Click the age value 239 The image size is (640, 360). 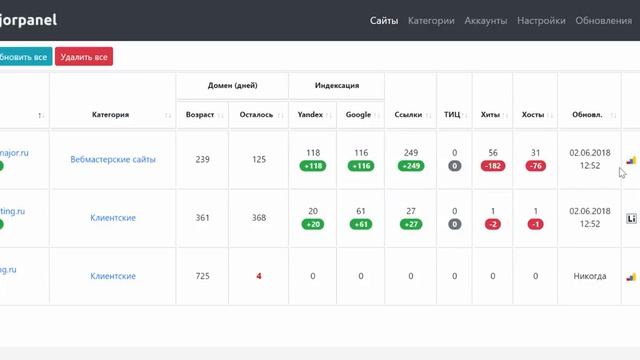point(202,160)
